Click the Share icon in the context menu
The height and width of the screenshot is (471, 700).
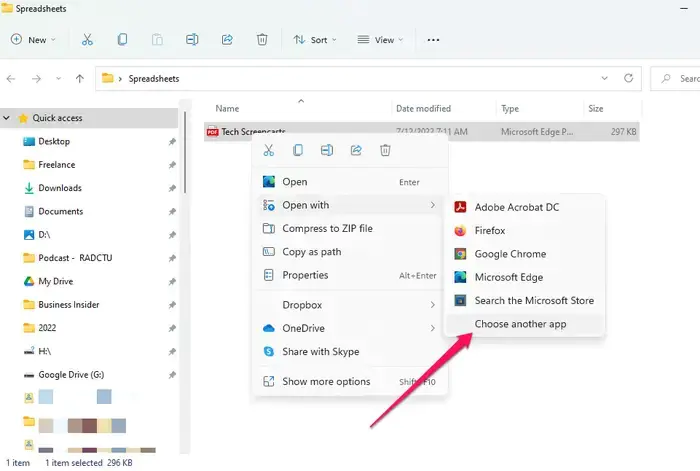tap(356, 150)
